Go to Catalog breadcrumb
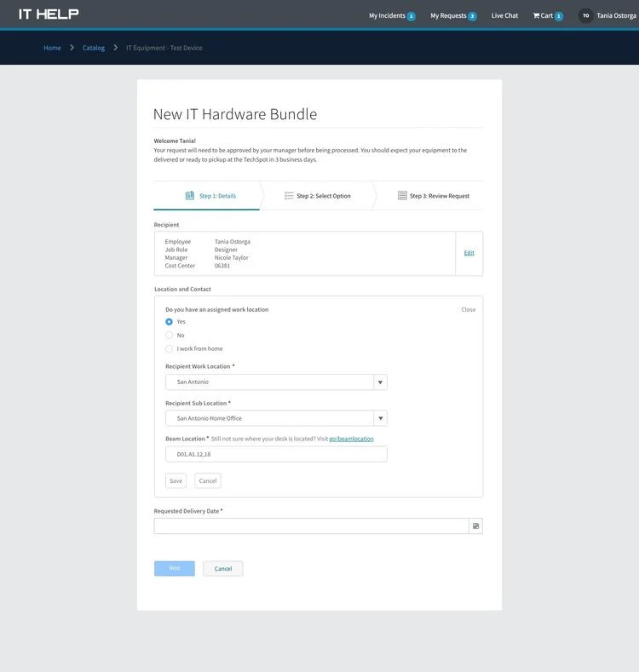Viewport: 639px width, 672px height. click(x=94, y=48)
